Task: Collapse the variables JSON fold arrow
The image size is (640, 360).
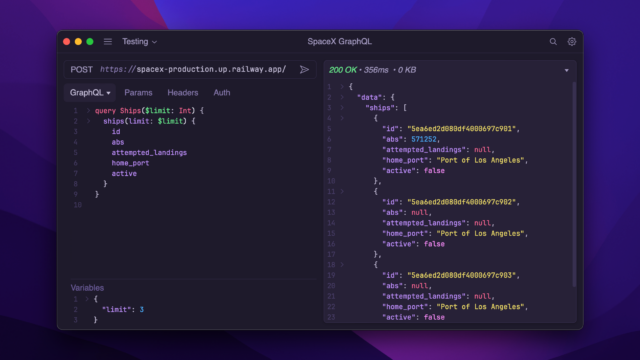Action: click(87, 299)
